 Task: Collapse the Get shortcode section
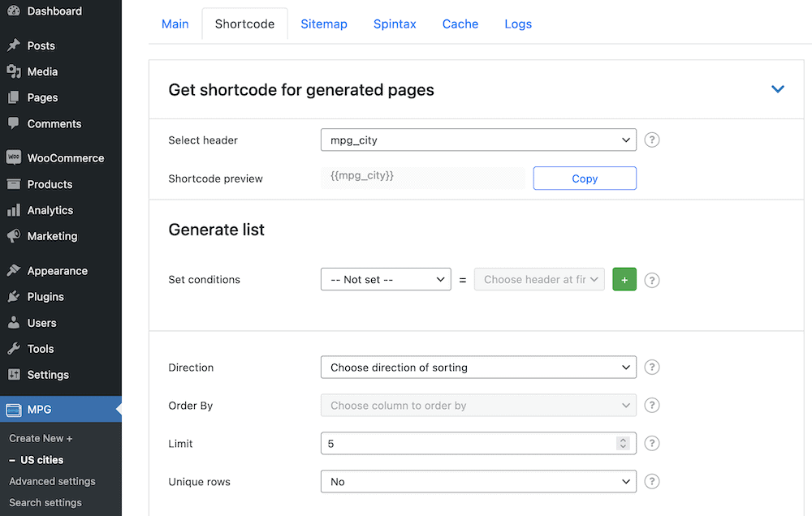[777, 89]
